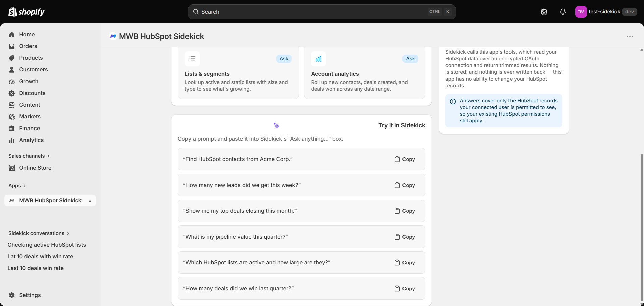Screen dimensions: 644x306
Task: Copy the pipeline value this quarter prompt
Action: 405,237
